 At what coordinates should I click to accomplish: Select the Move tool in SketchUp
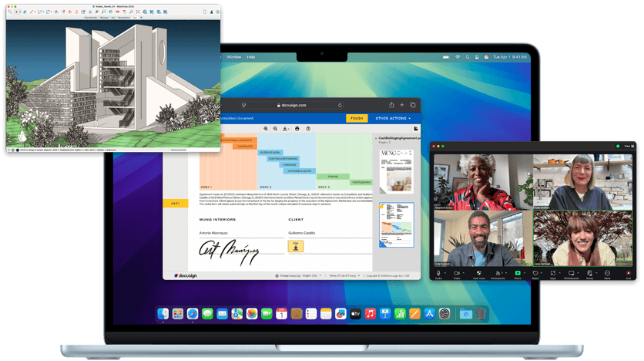tap(69, 12)
